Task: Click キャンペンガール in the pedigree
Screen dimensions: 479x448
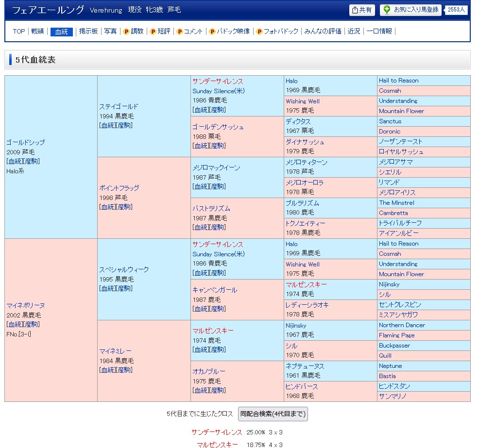Action: click(215, 290)
